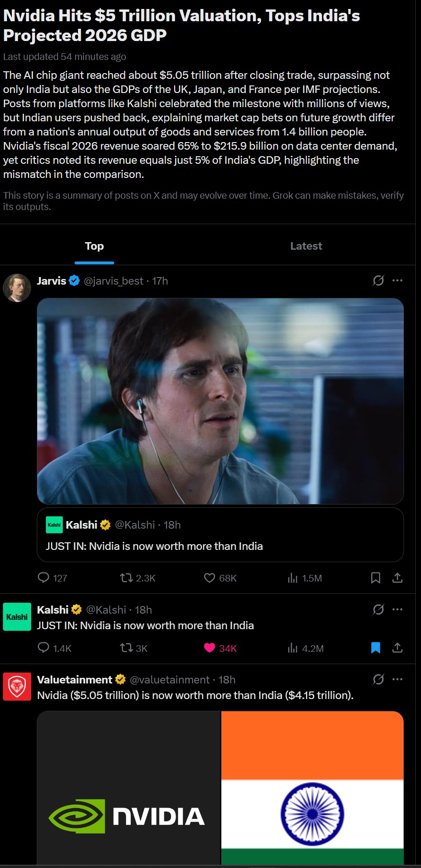Switch to the Latest tab
The height and width of the screenshot is (868, 421).
click(x=306, y=246)
